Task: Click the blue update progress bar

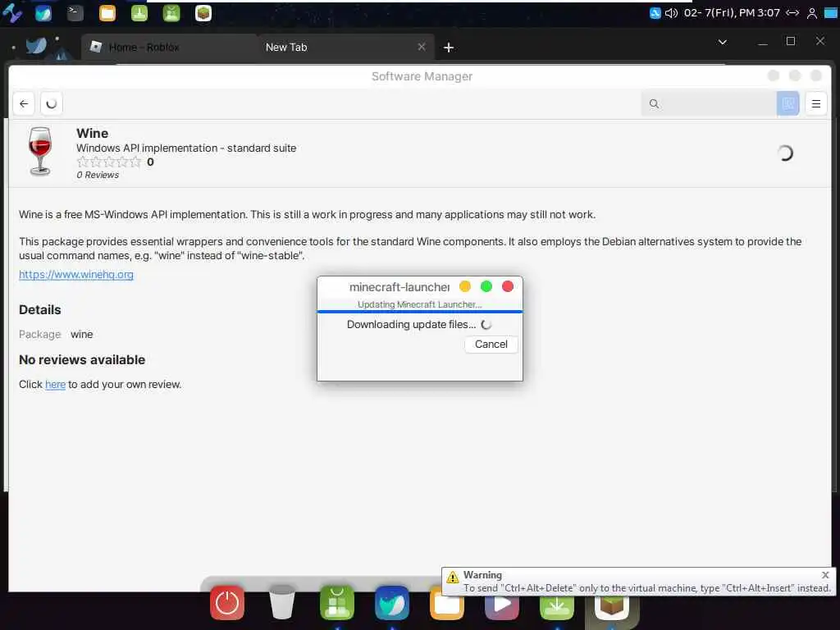Action: (x=419, y=311)
